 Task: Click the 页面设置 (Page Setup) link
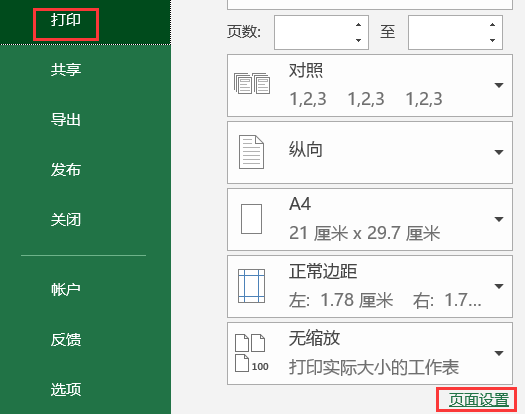point(478,400)
